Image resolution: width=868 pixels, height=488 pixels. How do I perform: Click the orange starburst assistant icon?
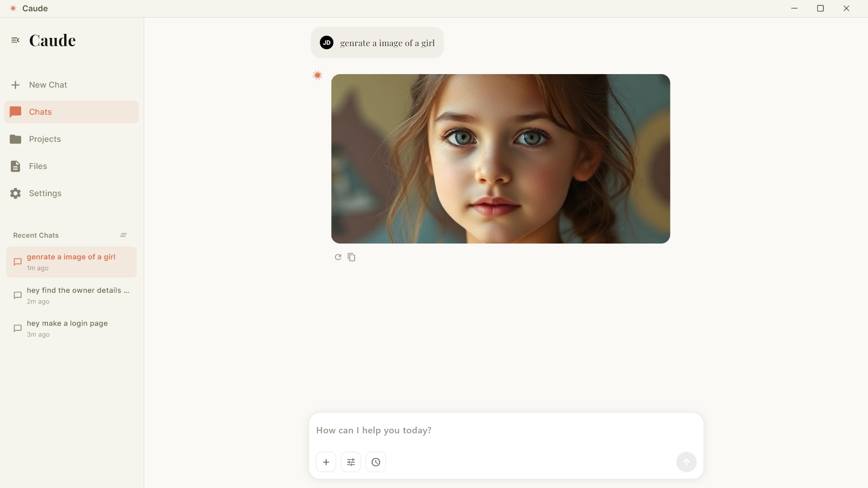[317, 75]
